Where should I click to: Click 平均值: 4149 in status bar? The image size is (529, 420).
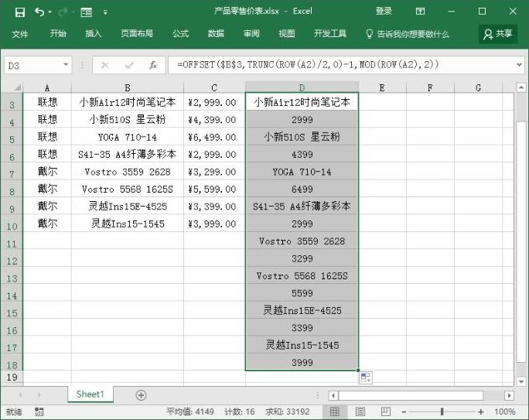click(190, 411)
